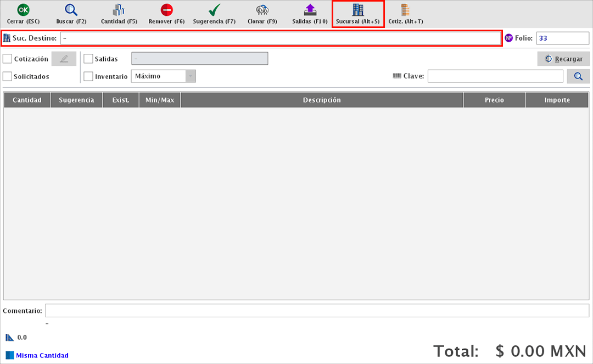This screenshot has height=364, width=593.
Task: Open Salidas (F10) from the toolbar
Action: point(310,10)
